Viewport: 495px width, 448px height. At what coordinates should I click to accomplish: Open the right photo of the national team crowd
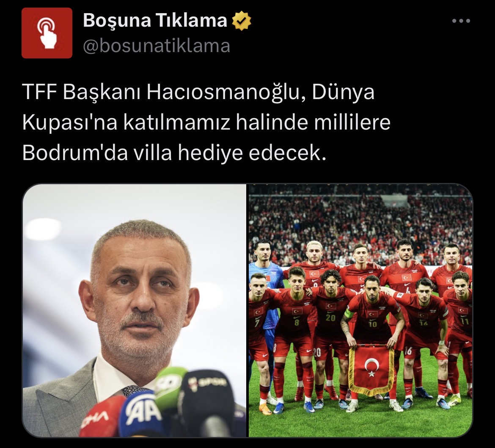point(360,310)
